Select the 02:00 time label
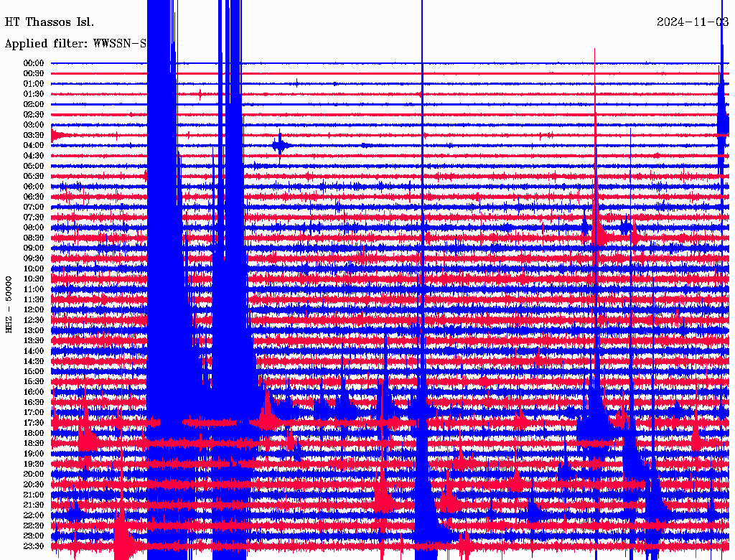Image resolution: width=735 pixels, height=560 pixels. tap(34, 104)
